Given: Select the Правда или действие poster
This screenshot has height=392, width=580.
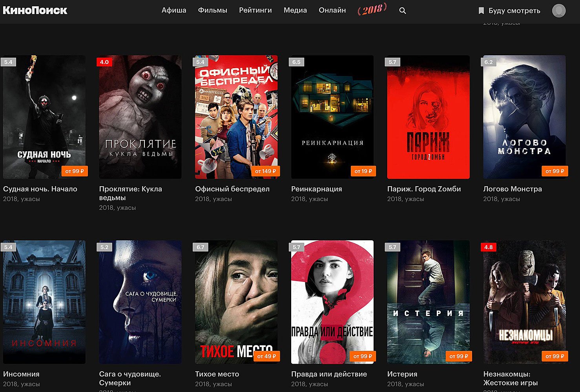Looking at the screenshot, I should coord(332,302).
